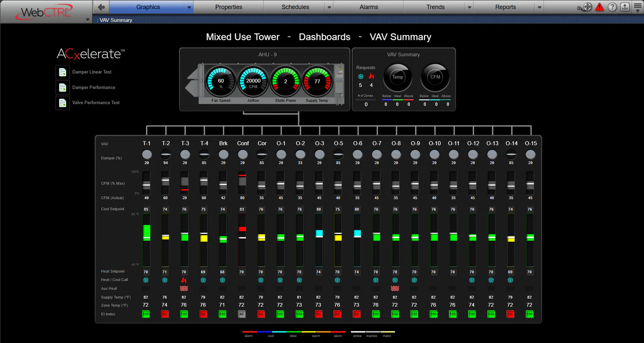The image size is (644, 343).
Task: Open the Valve Performance Test link
Action: (x=96, y=103)
